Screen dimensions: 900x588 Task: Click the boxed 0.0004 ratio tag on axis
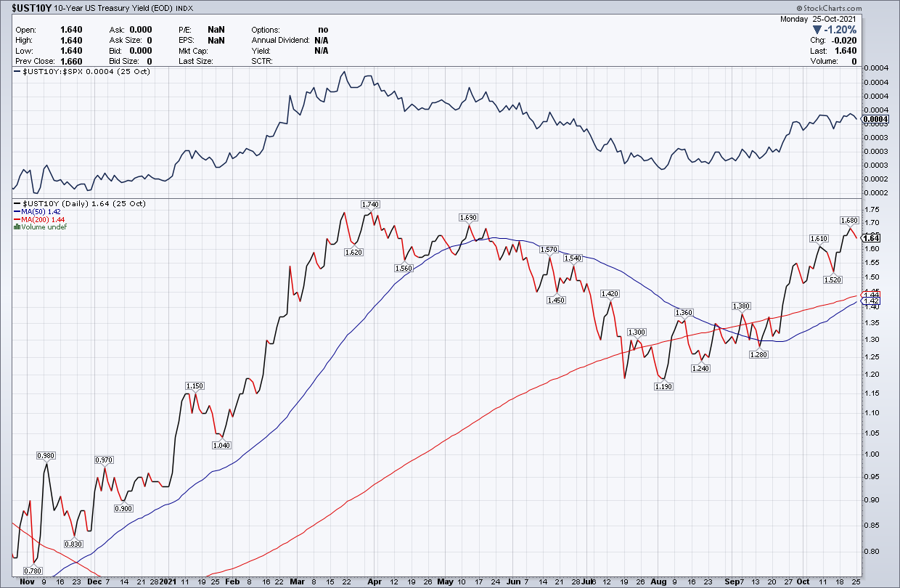tap(876, 118)
